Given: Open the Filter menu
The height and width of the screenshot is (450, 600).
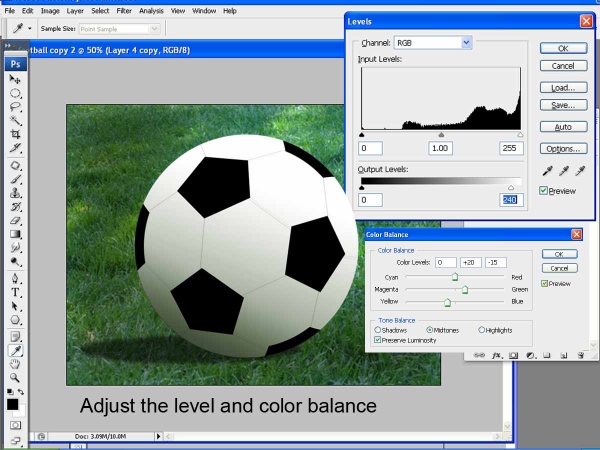Looking at the screenshot, I should [124, 11].
